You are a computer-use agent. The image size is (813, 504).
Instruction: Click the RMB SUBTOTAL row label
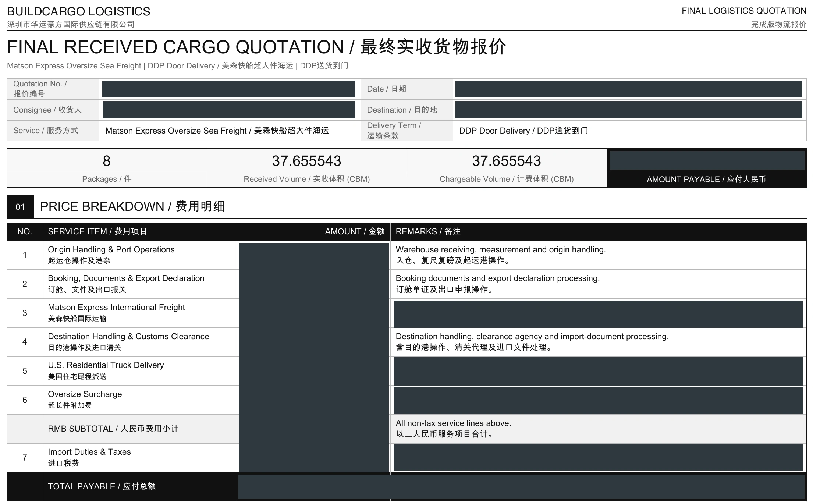[113, 429]
